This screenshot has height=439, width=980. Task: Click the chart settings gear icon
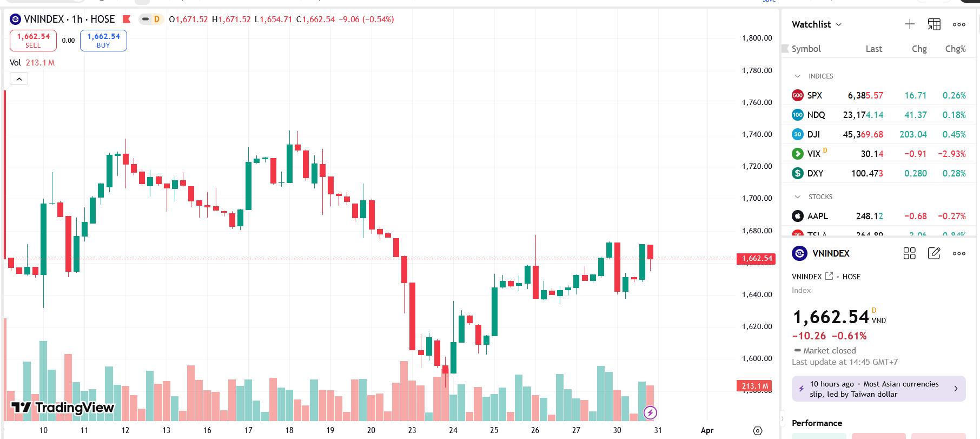(x=757, y=431)
